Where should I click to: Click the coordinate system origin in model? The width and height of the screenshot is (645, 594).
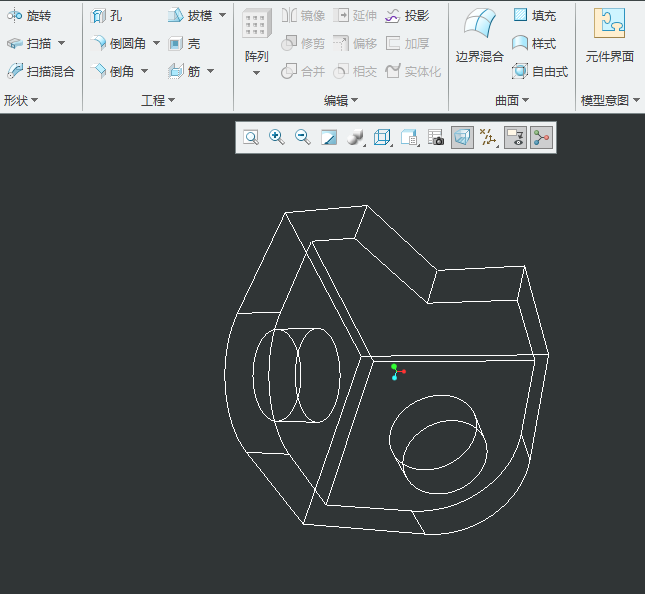click(395, 371)
